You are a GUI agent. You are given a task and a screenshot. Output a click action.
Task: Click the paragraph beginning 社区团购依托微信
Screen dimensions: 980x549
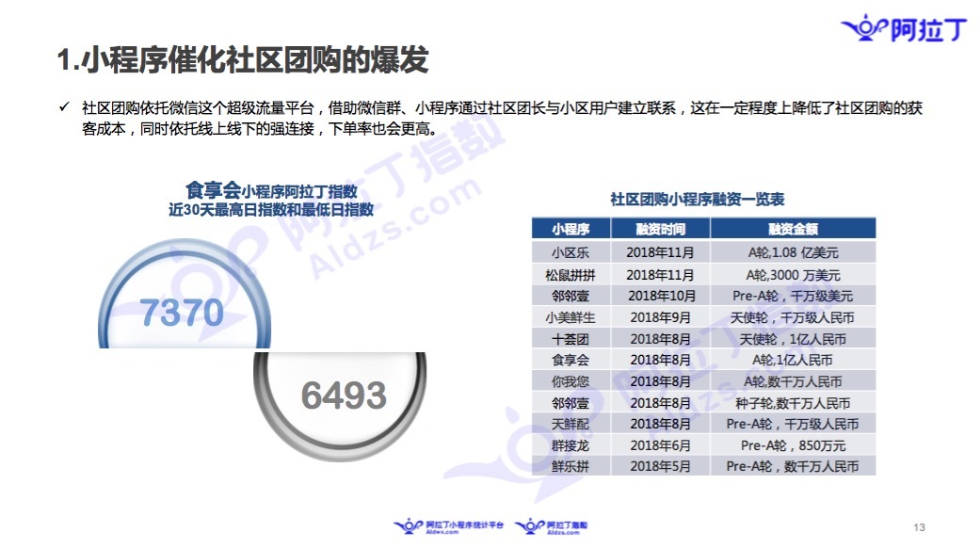502,118
